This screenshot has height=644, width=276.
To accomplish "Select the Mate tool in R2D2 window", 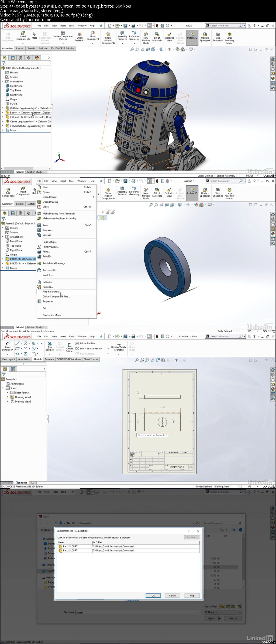I will click(34, 36).
